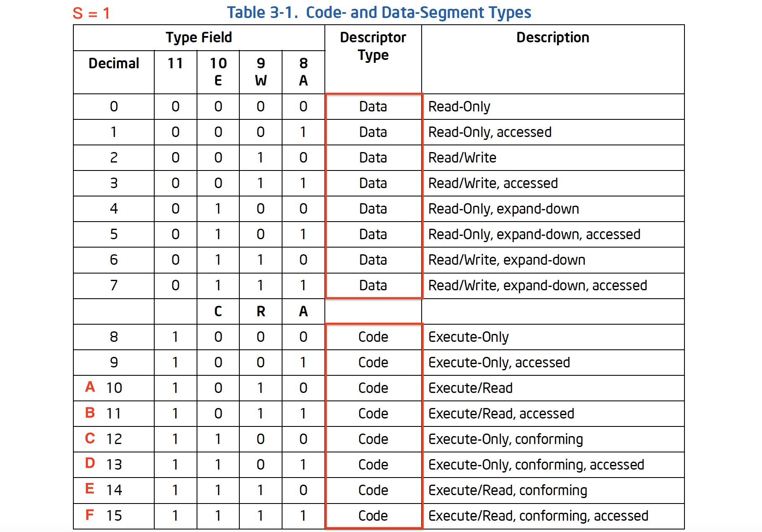The height and width of the screenshot is (532, 762).
Task: Click the "C" conforming bit sub-header
Action: 218,311
